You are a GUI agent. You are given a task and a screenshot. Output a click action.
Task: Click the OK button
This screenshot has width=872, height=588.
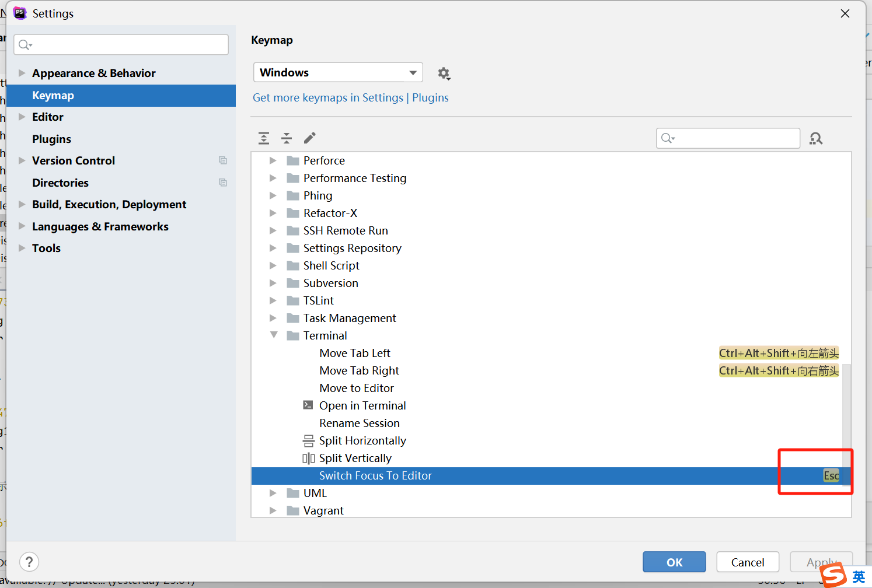[x=674, y=562]
